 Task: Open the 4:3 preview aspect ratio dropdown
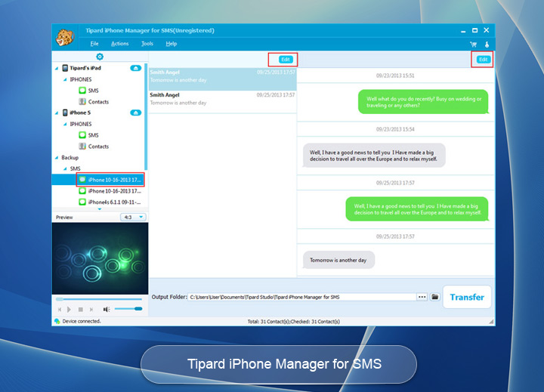(x=133, y=218)
